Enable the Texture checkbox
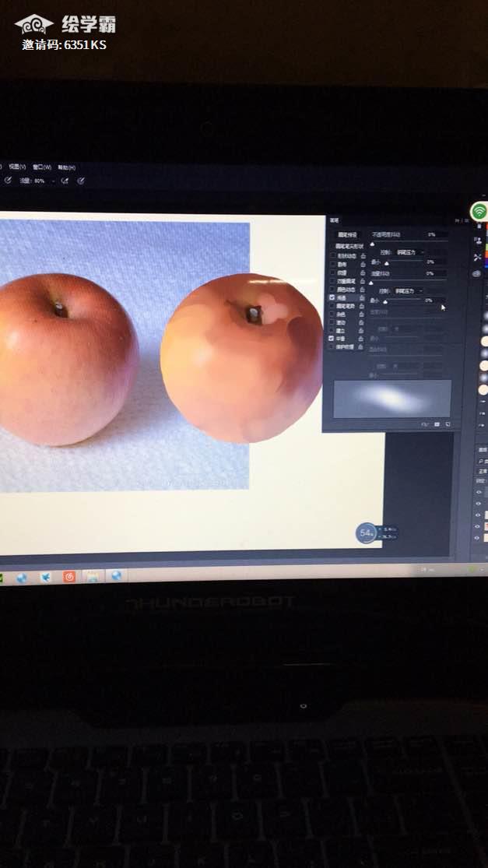Image resolution: width=488 pixels, height=868 pixels. click(332, 272)
